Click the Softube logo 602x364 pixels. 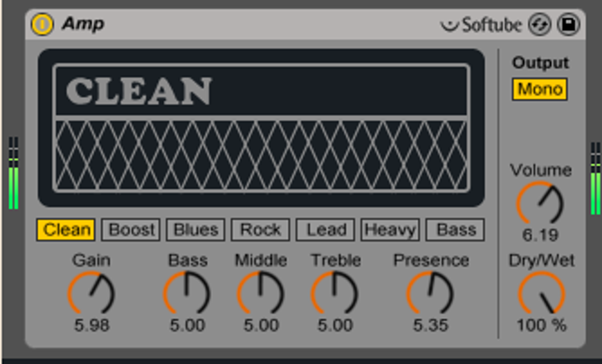point(481,25)
